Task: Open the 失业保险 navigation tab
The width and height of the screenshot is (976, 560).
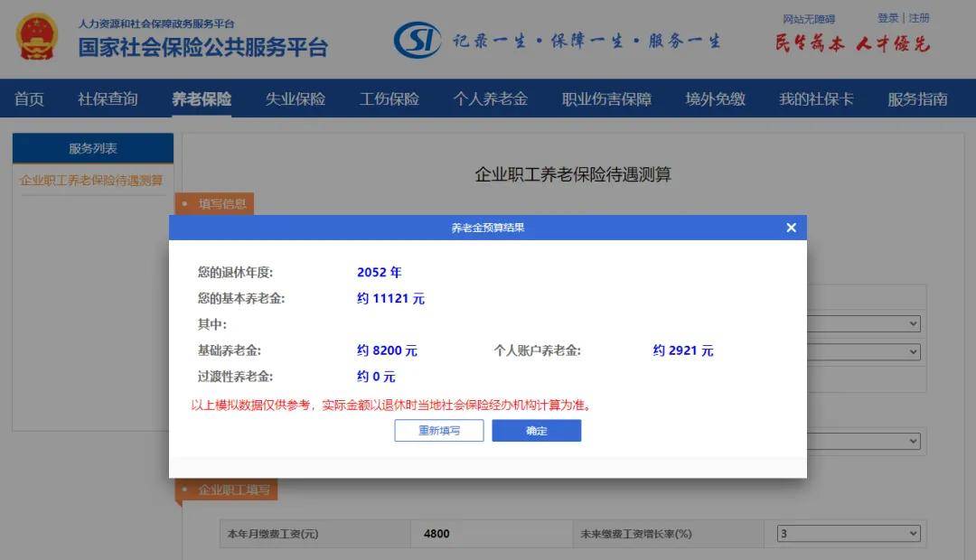Action: coord(295,98)
